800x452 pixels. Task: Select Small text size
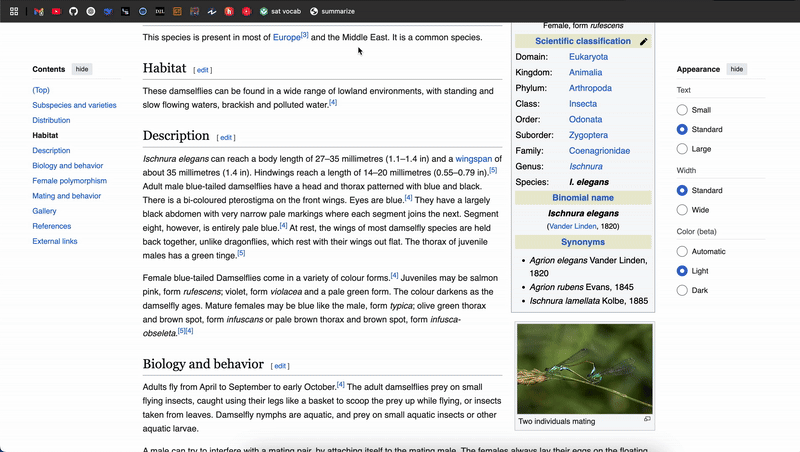[682, 110]
